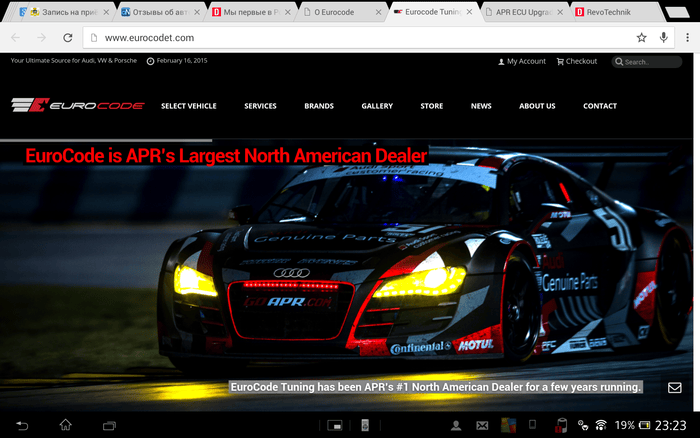Tap the Android home button
The image size is (700, 438).
(66, 425)
